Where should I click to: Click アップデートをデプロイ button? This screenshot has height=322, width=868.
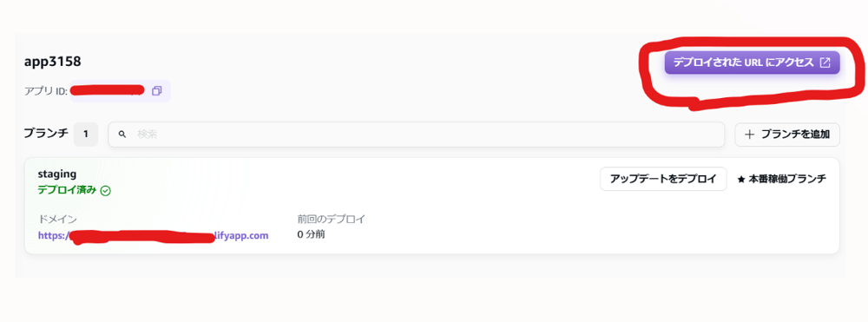[x=663, y=179]
